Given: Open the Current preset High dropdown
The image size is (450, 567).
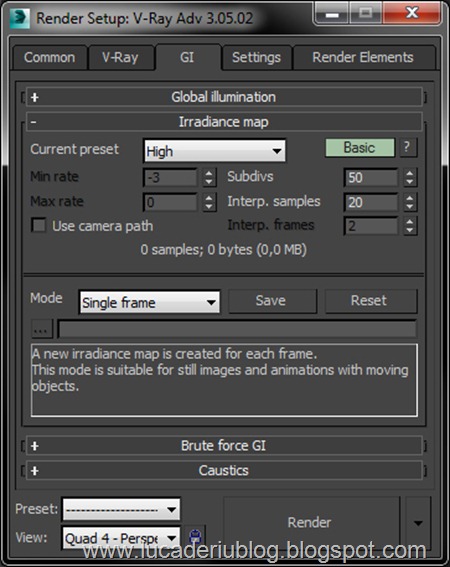Looking at the screenshot, I should pyautogui.click(x=215, y=151).
